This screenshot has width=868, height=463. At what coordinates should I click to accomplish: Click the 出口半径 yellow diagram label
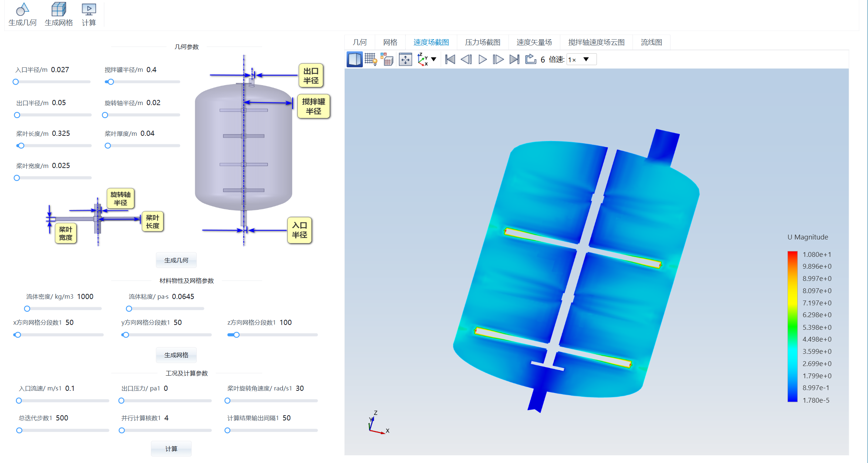click(311, 76)
